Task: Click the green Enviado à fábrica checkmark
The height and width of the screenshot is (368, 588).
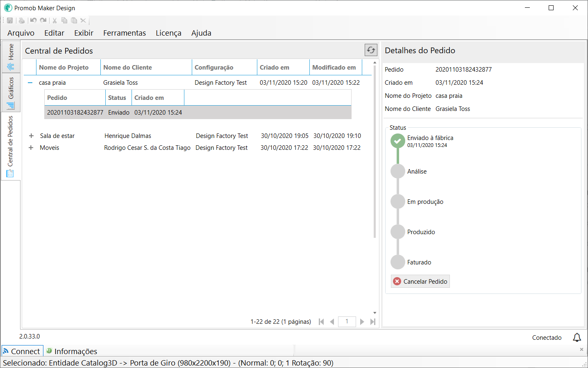Action: (x=397, y=141)
